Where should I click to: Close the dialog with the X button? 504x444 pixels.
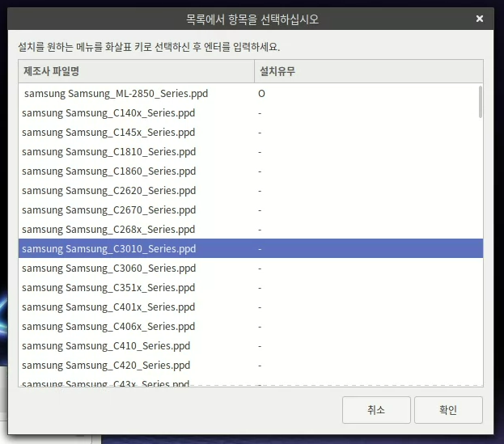point(479,19)
